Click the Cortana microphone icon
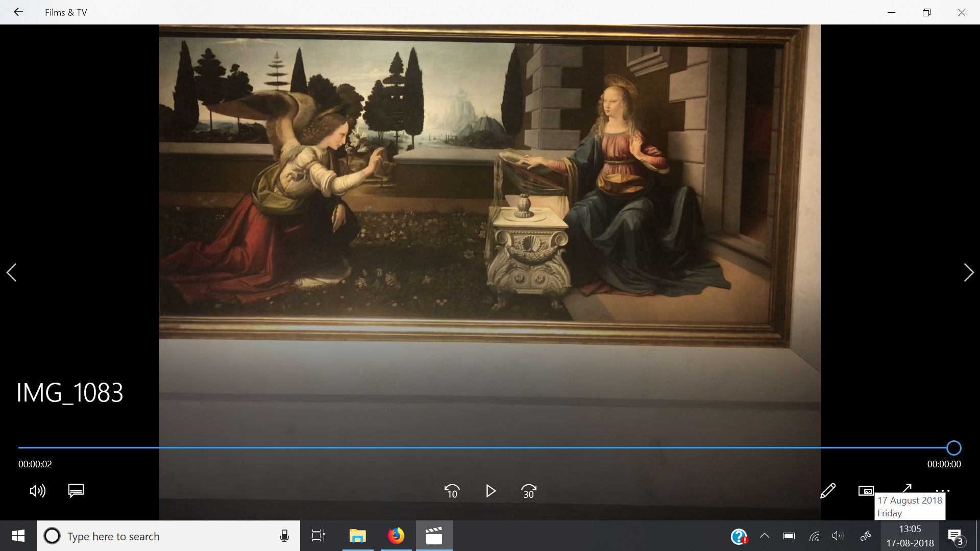Screen dimensions: 980x551 [284, 536]
